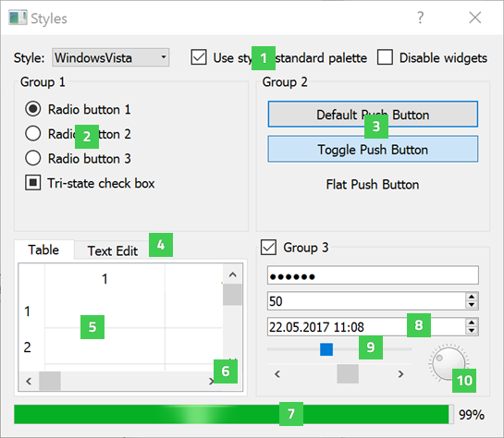Click right arrow of Group 3 horizontal scrollbar
This screenshot has height=438, width=504.
coord(400,373)
